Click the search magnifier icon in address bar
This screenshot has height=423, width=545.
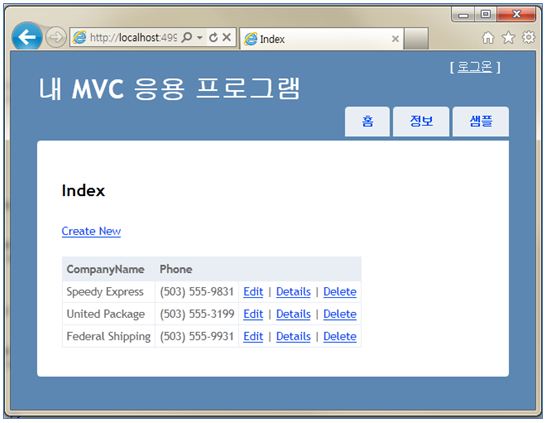tap(187, 37)
